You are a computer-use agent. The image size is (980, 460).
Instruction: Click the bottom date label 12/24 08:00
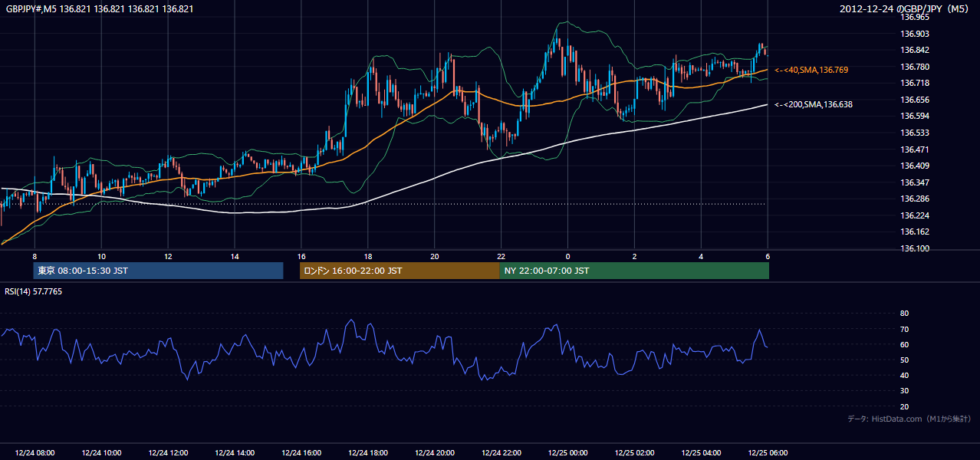pos(35,453)
